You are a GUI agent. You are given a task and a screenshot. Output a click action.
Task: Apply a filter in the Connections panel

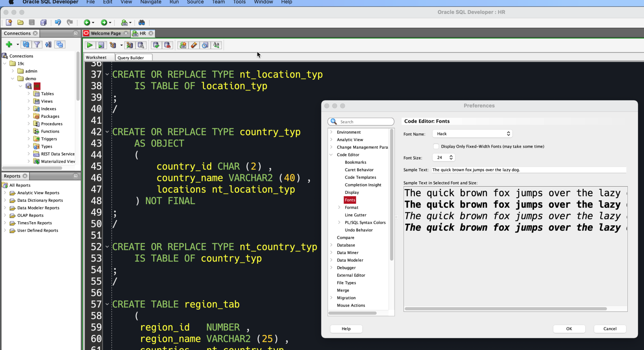pyautogui.click(x=37, y=44)
